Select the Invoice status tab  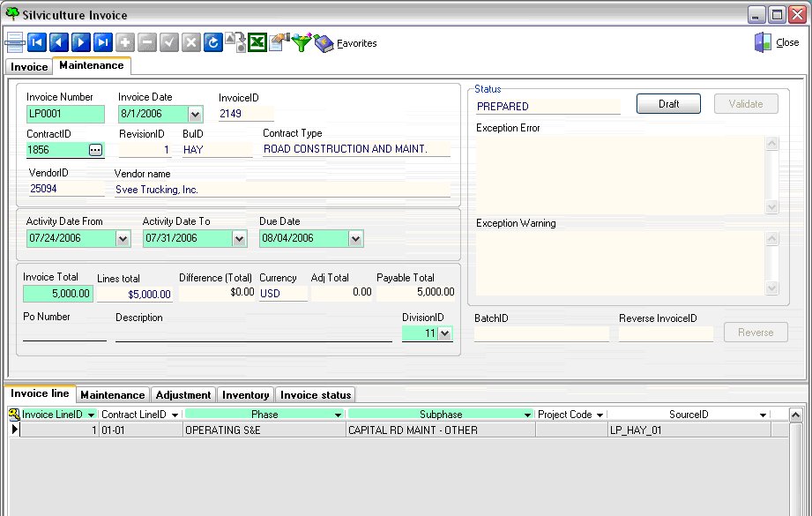point(316,395)
